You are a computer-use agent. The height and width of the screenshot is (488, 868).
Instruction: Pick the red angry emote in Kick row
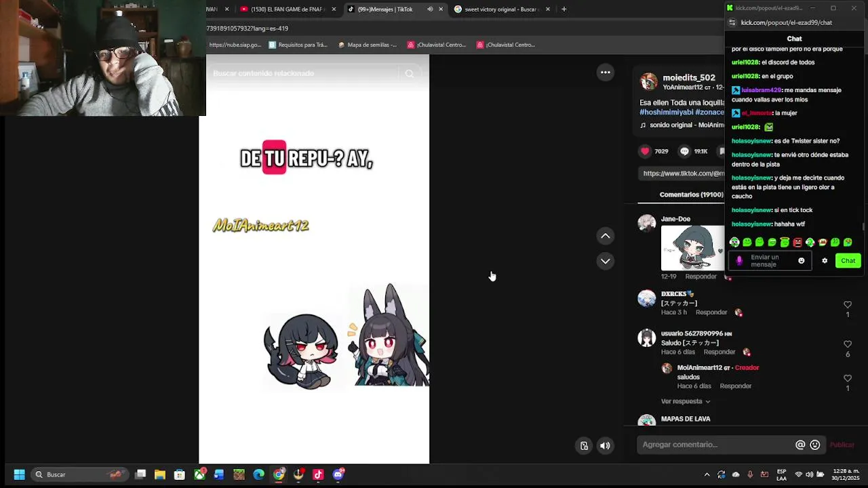coord(797,242)
